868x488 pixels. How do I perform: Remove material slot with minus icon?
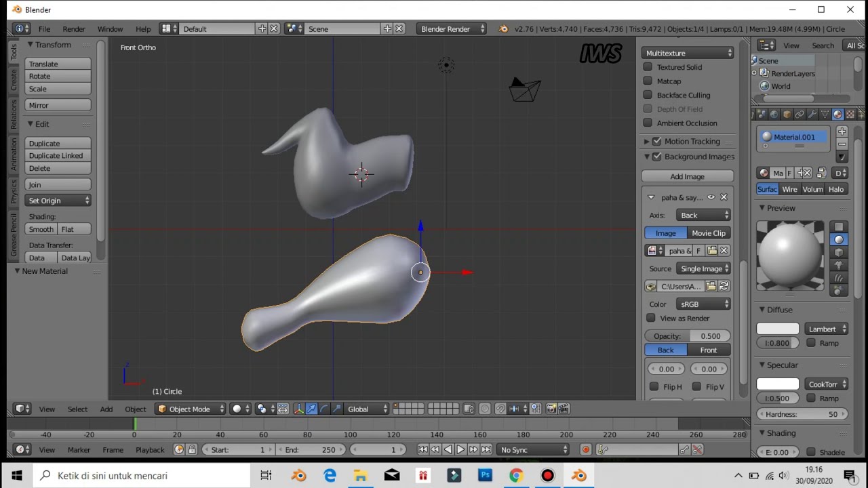[x=842, y=144]
